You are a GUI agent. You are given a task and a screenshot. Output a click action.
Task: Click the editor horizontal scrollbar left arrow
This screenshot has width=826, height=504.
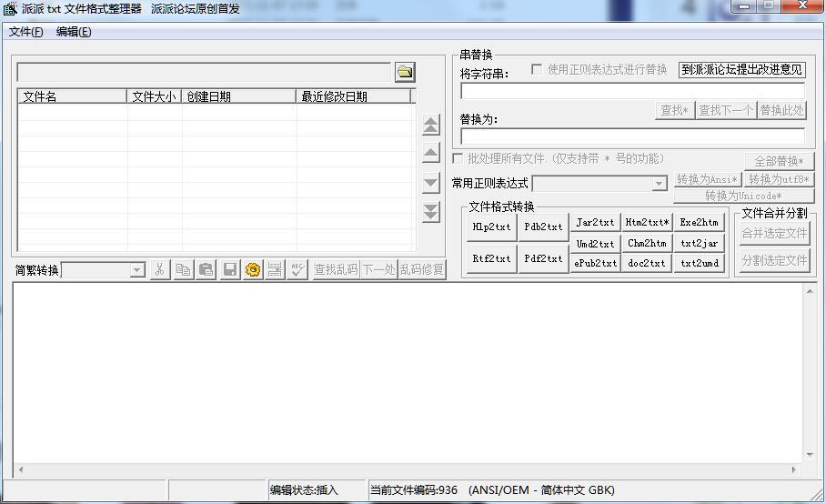[x=21, y=469]
